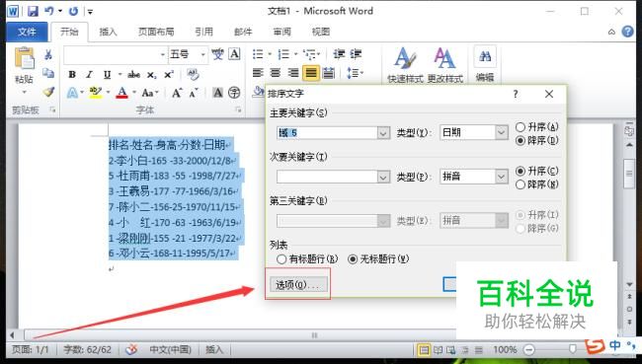Open primary type 日期 dropdown
This screenshot has height=364, width=642.
502,132
